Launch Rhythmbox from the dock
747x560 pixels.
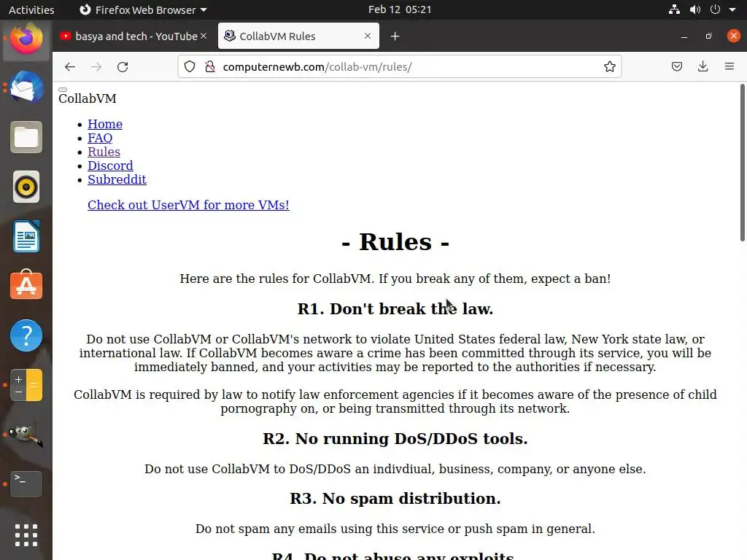(26, 187)
